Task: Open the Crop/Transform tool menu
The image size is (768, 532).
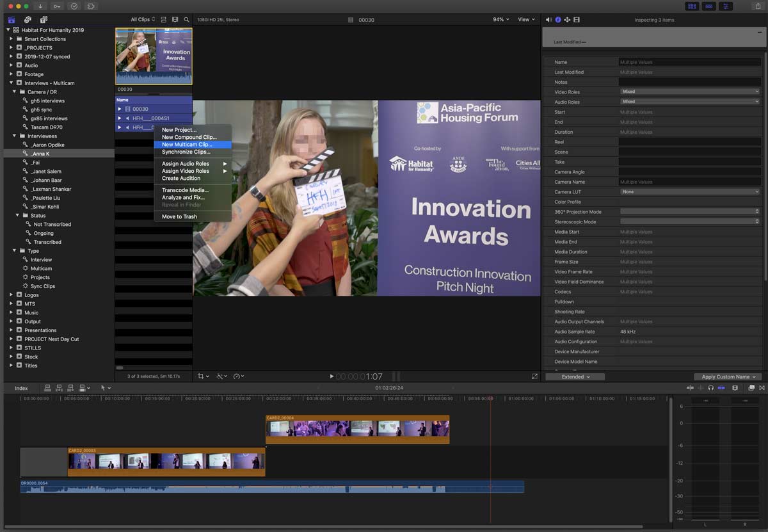Action: [x=204, y=376]
